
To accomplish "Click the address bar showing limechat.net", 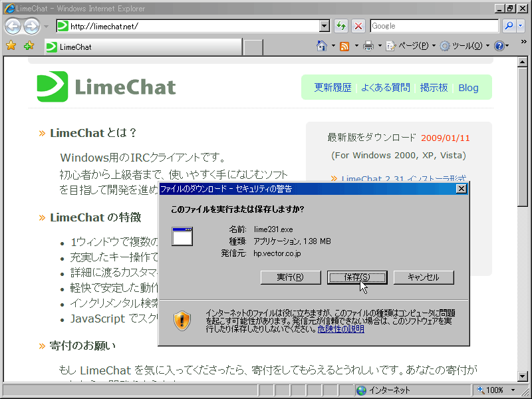I will coord(188,26).
